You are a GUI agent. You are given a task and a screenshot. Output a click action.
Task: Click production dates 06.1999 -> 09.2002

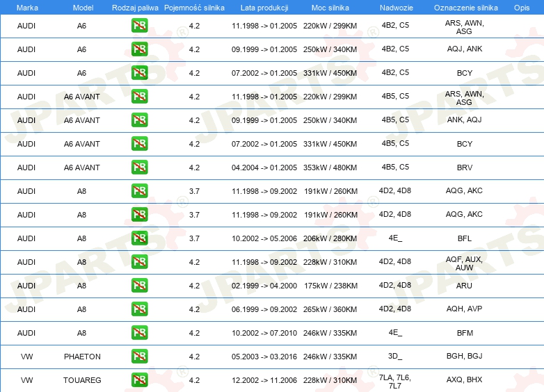[x=264, y=309]
